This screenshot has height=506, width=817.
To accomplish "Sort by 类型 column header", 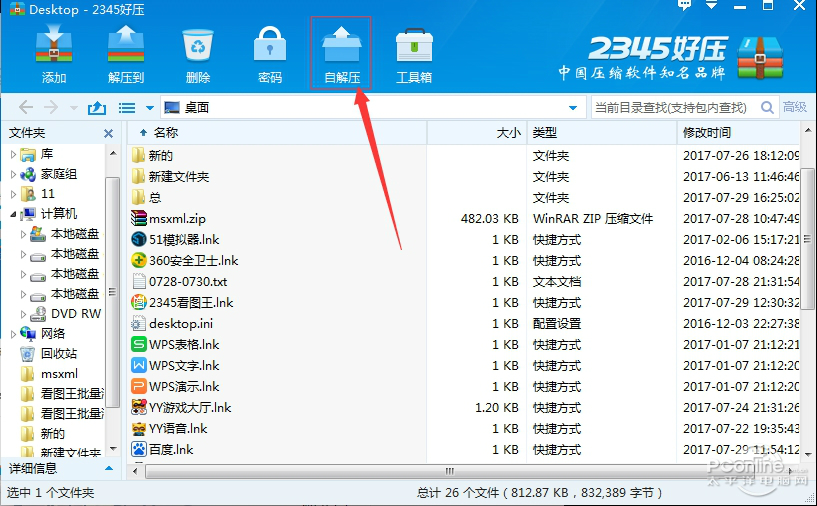I will (x=602, y=133).
